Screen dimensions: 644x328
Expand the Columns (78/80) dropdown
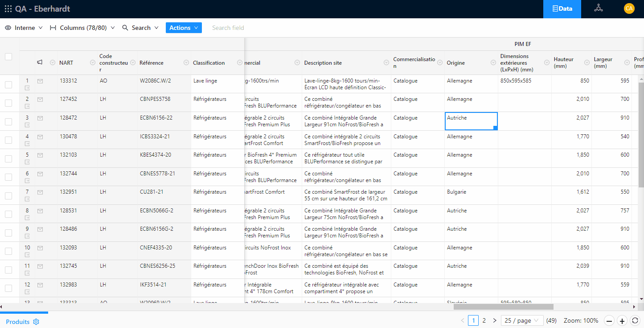82,28
